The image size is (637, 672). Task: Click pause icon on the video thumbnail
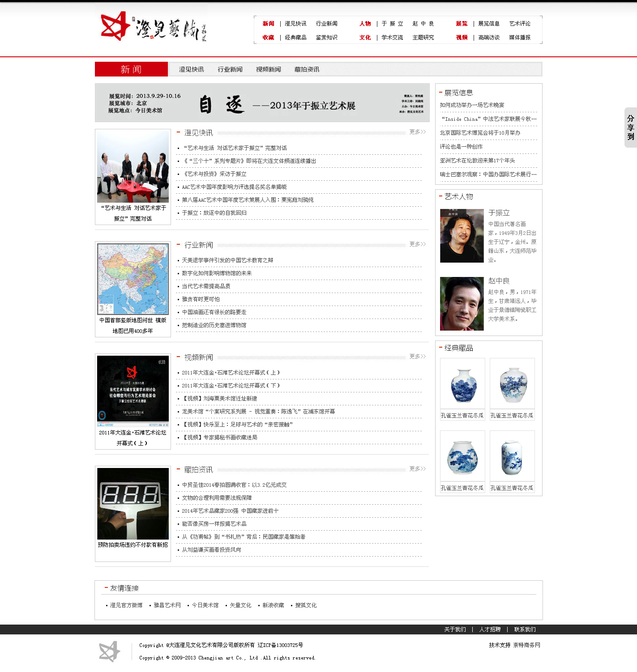click(x=102, y=415)
